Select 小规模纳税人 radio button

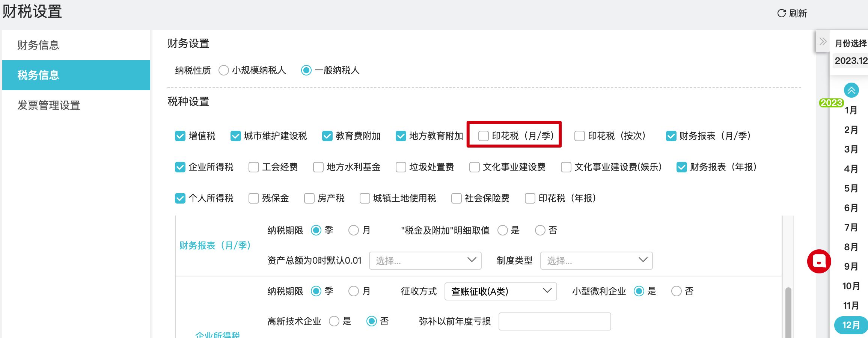click(224, 70)
